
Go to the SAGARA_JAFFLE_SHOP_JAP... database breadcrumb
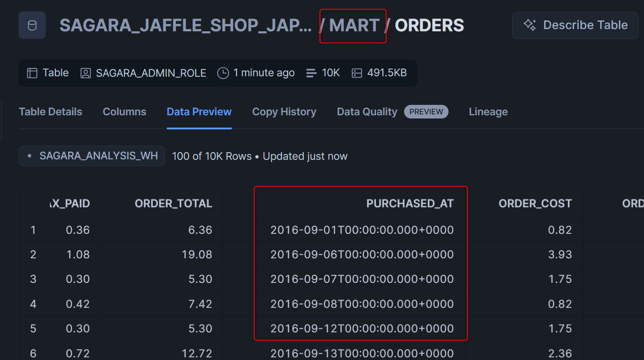tap(185, 25)
